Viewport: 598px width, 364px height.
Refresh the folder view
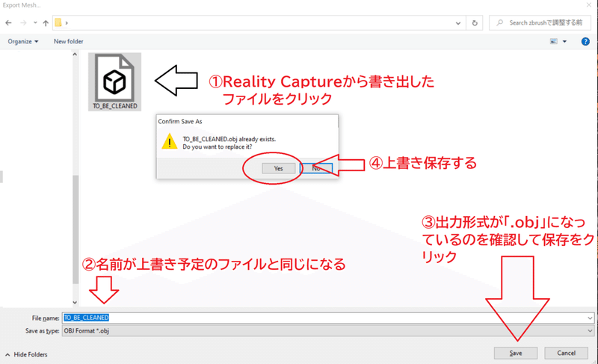(475, 23)
